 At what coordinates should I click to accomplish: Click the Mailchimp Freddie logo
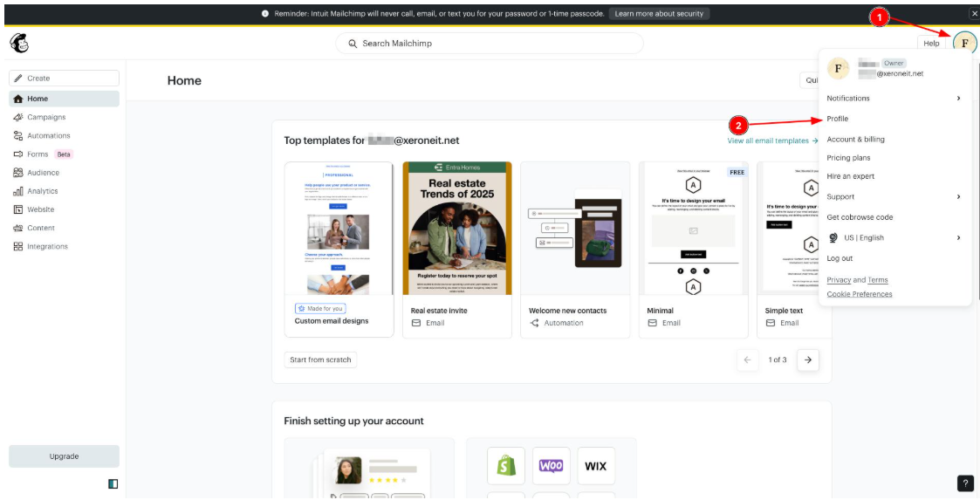click(19, 43)
